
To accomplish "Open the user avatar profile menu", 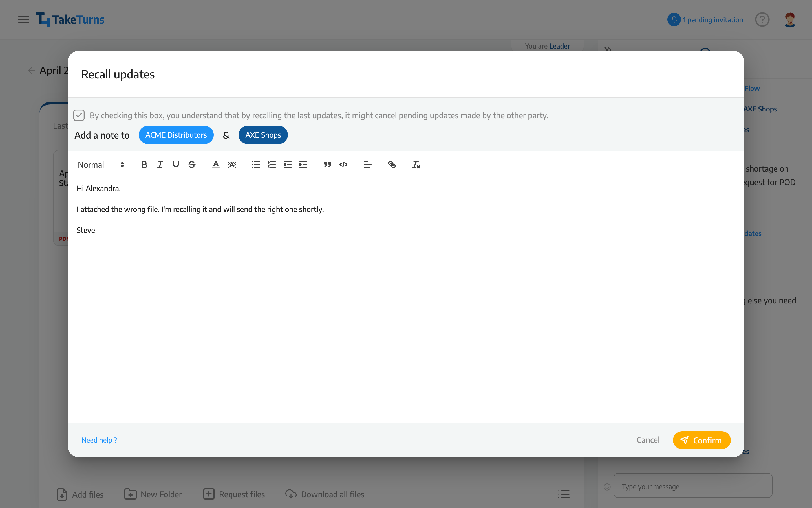I will pyautogui.click(x=790, y=19).
